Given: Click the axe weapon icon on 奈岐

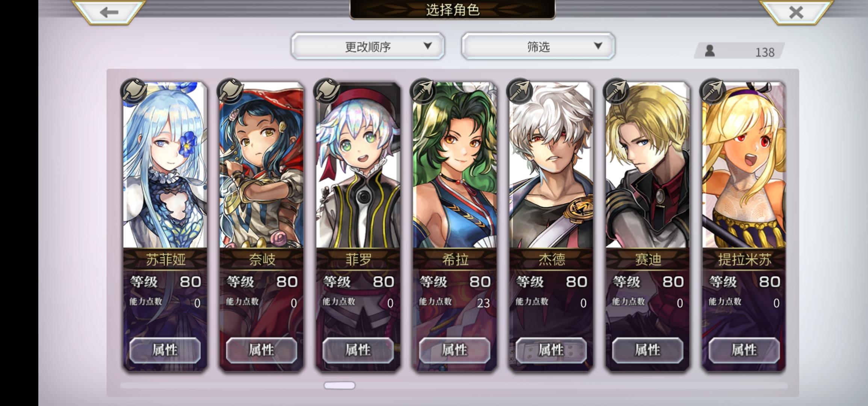Looking at the screenshot, I should pyautogui.click(x=230, y=91).
